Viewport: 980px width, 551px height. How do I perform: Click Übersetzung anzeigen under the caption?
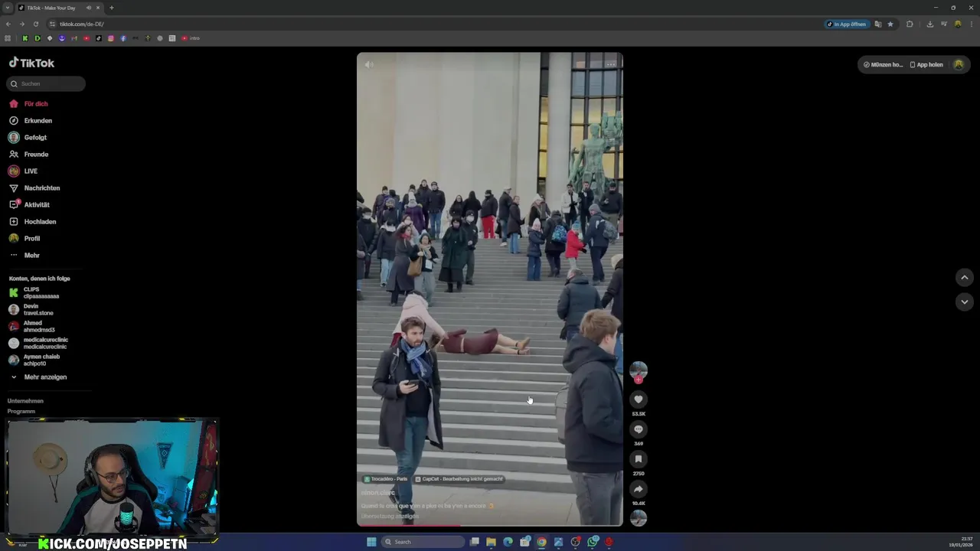point(390,516)
